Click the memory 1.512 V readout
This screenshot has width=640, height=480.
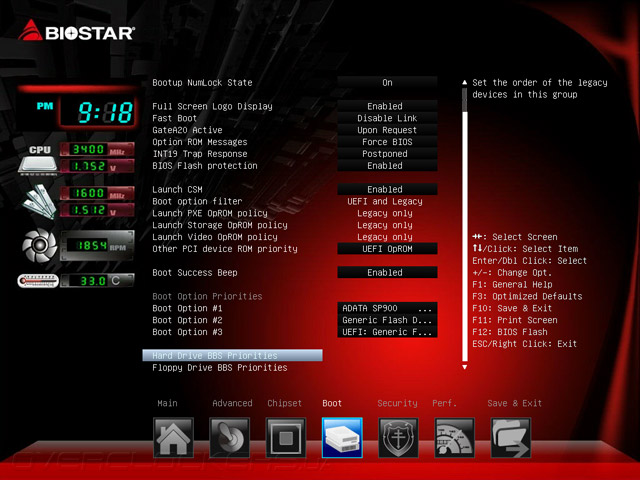tap(97, 210)
